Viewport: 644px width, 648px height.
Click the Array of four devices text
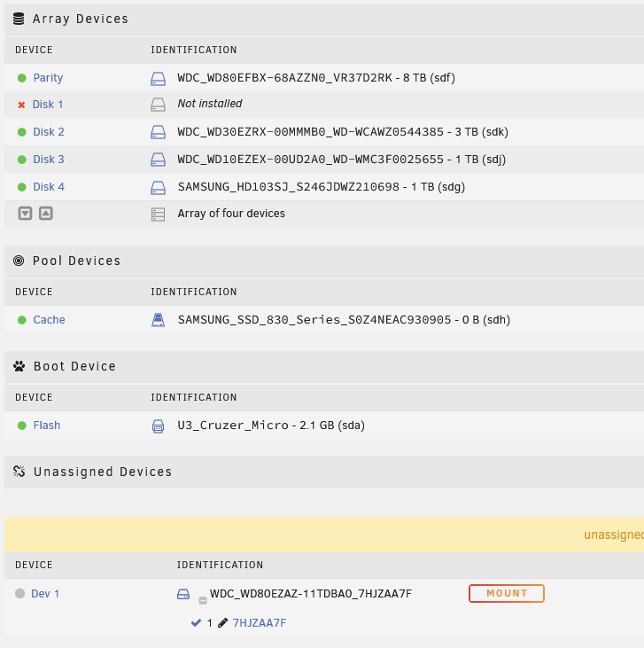(x=231, y=214)
